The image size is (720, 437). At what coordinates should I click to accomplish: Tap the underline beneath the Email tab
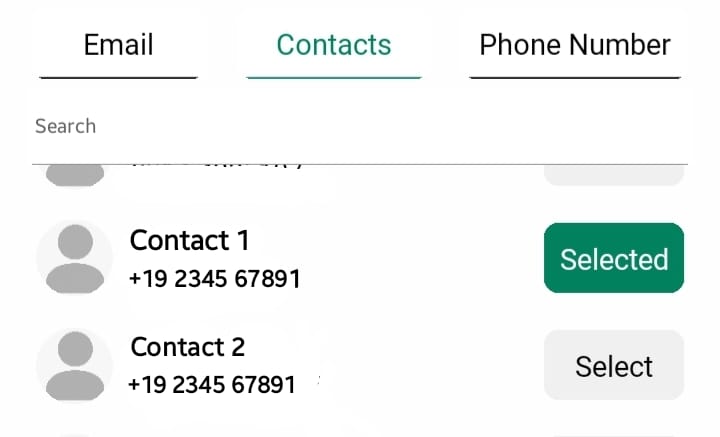click(118, 78)
